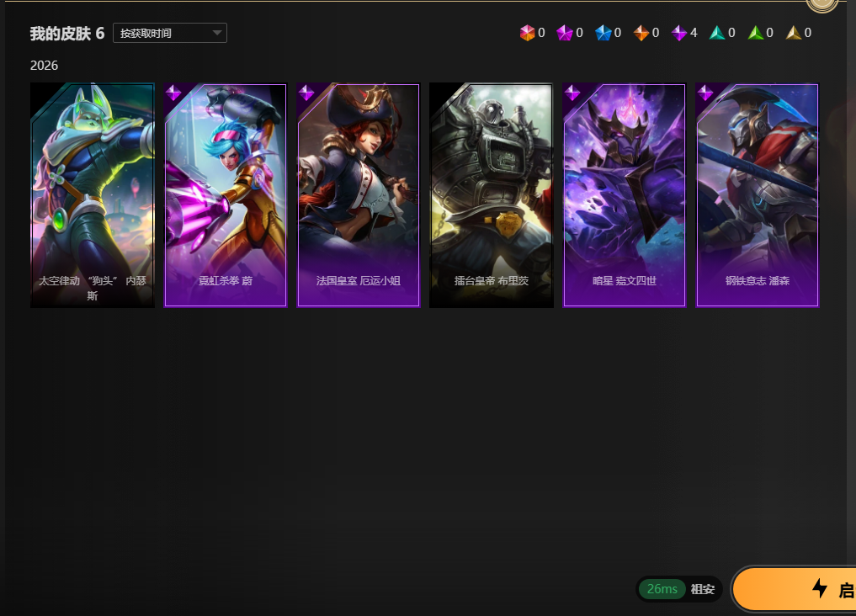
Task: Click purple gem badge on 法国皇室 厄运小姐 card
Action: pyautogui.click(x=306, y=93)
